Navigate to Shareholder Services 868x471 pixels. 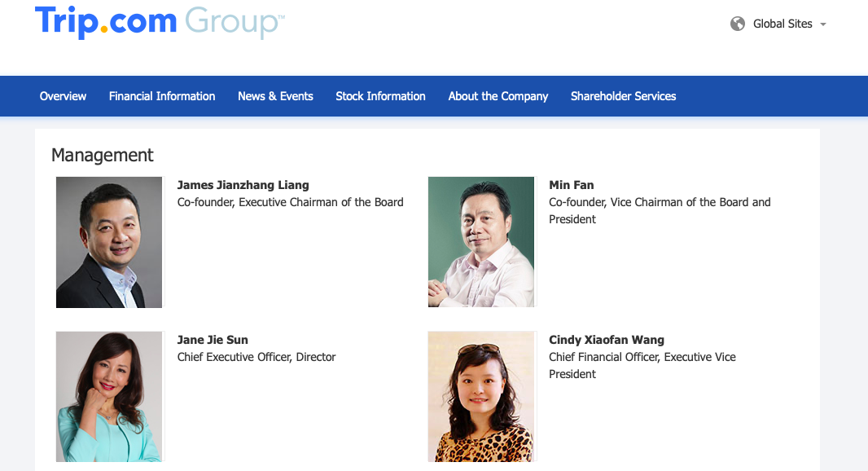pos(623,96)
